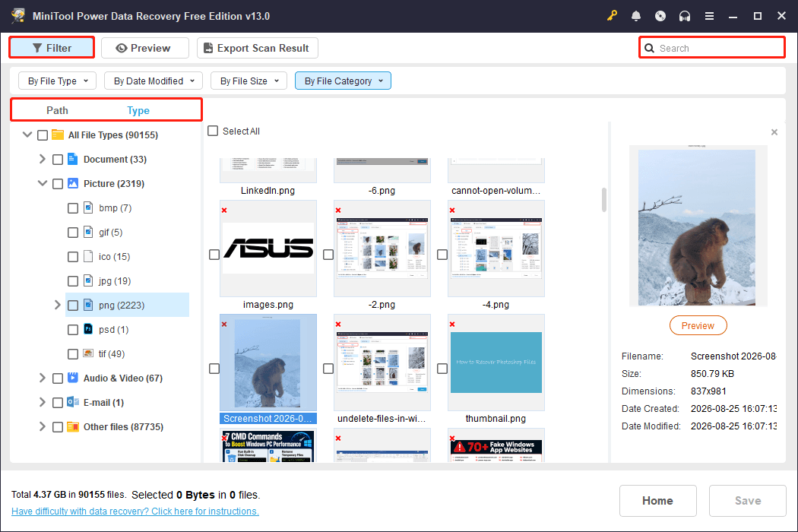Check the box beside images.png
The height and width of the screenshot is (532, 798).
coord(214,255)
